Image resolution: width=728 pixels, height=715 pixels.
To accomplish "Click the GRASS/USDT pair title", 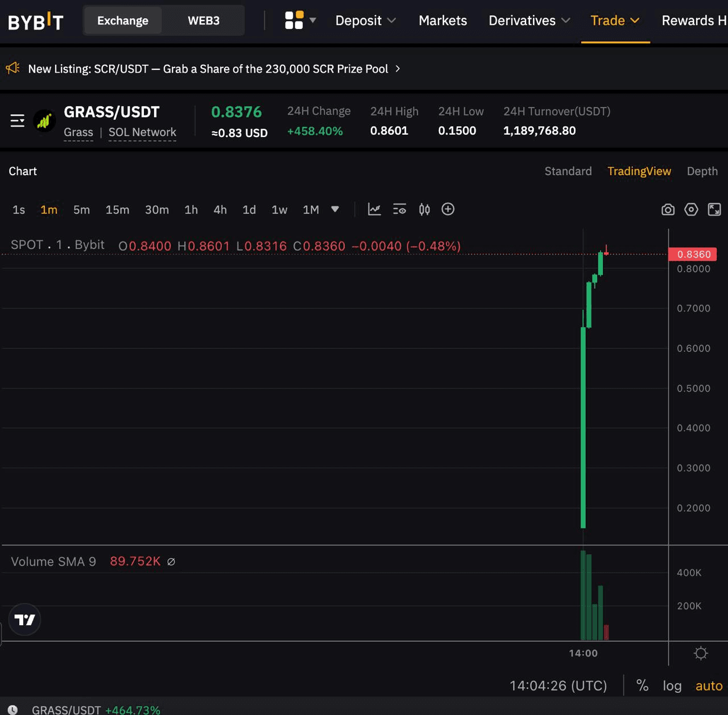I will click(111, 112).
